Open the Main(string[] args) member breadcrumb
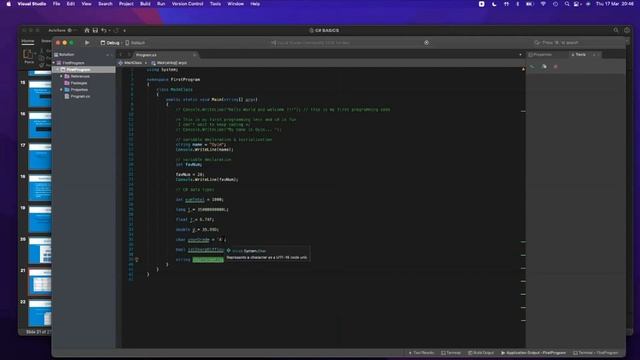The width and height of the screenshot is (640, 360). click(x=169, y=63)
